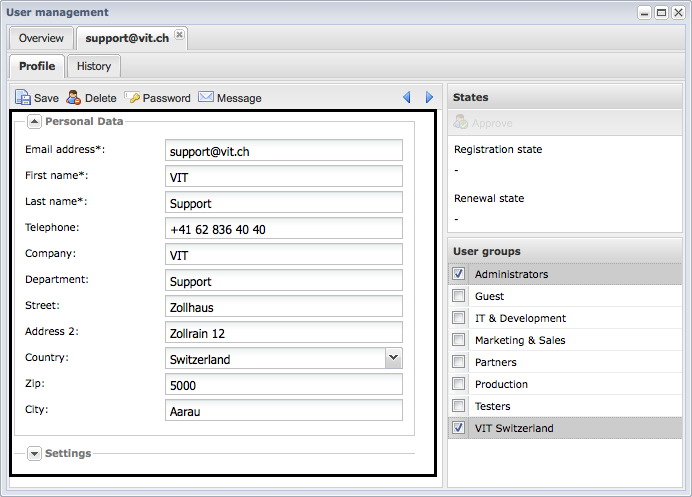
Task: Select the Partners row label
Action: 496,362
